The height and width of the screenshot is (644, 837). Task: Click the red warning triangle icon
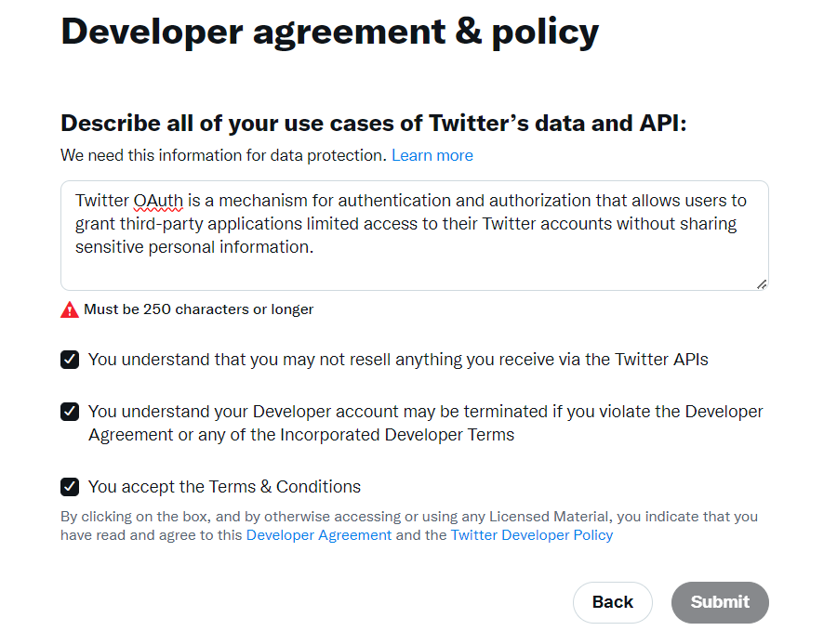click(70, 309)
